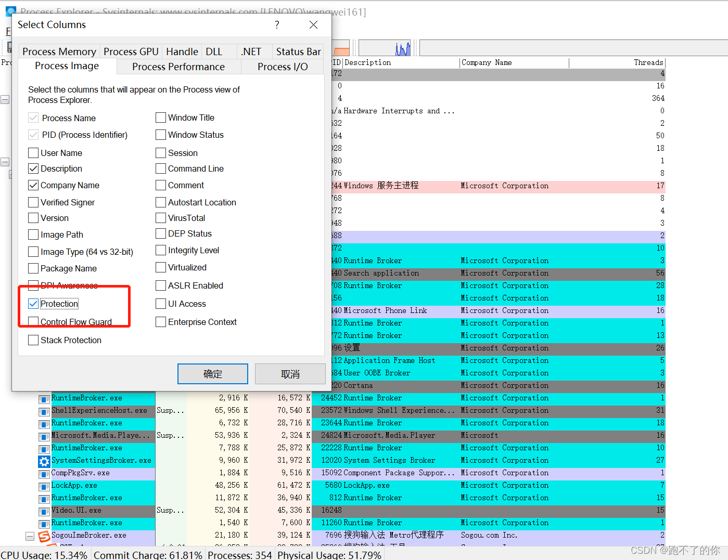Select the Windows Shell Experience description cell

(x=399, y=410)
